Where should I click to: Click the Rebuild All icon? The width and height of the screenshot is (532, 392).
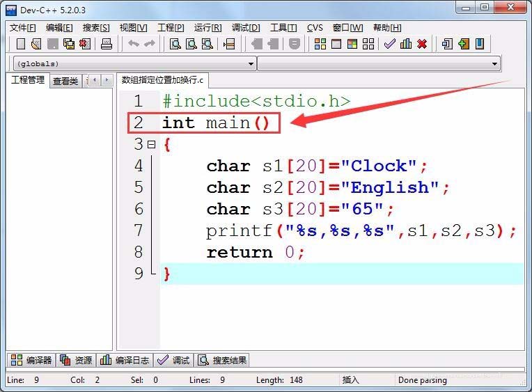368,44
